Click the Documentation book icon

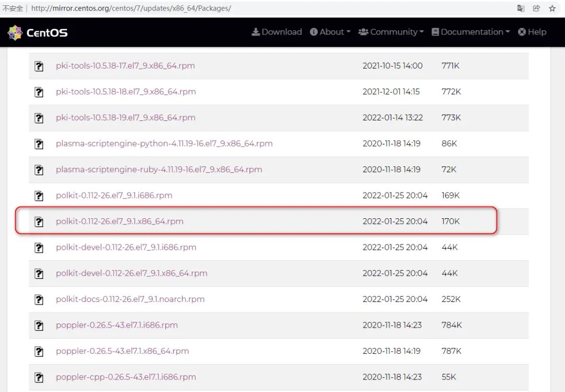coord(434,32)
